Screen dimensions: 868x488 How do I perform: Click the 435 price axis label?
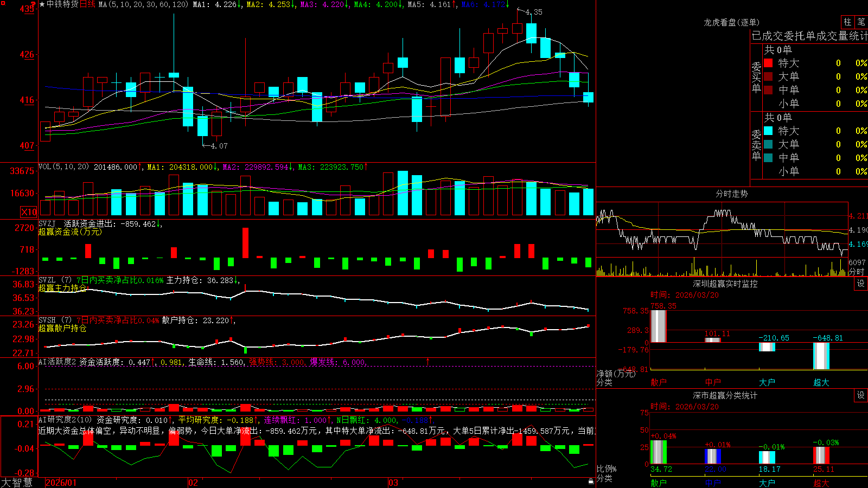point(27,9)
